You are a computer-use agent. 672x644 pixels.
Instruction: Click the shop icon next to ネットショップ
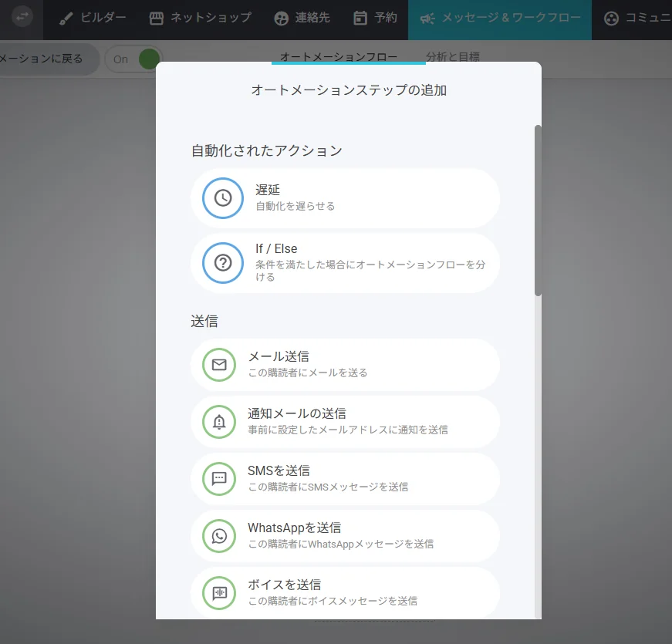[x=156, y=18]
